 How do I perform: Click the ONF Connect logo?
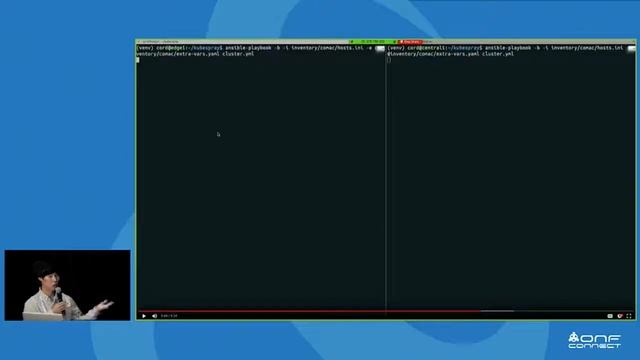[594, 340]
